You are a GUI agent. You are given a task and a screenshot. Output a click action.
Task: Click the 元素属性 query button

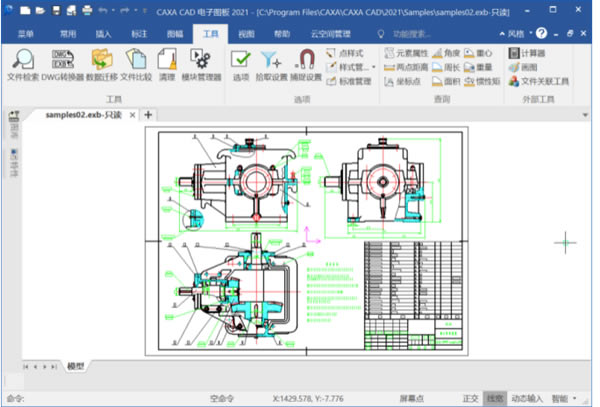point(406,53)
